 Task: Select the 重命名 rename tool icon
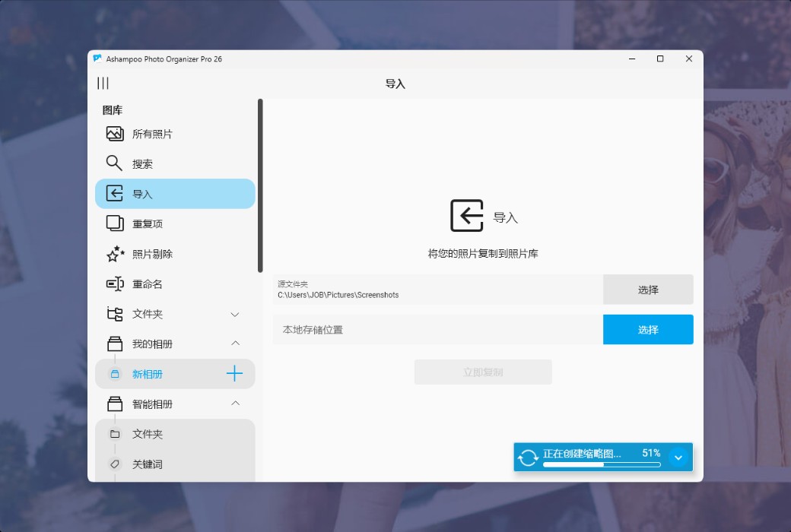coord(113,283)
